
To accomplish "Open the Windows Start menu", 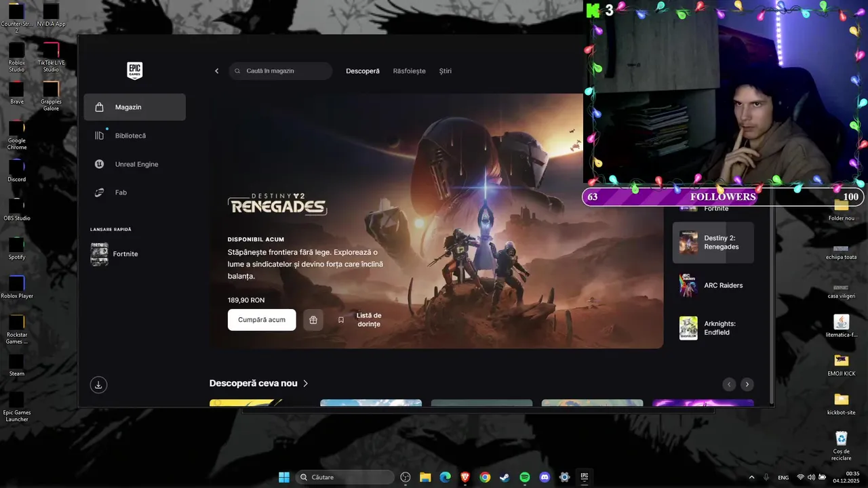I will click(284, 477).
